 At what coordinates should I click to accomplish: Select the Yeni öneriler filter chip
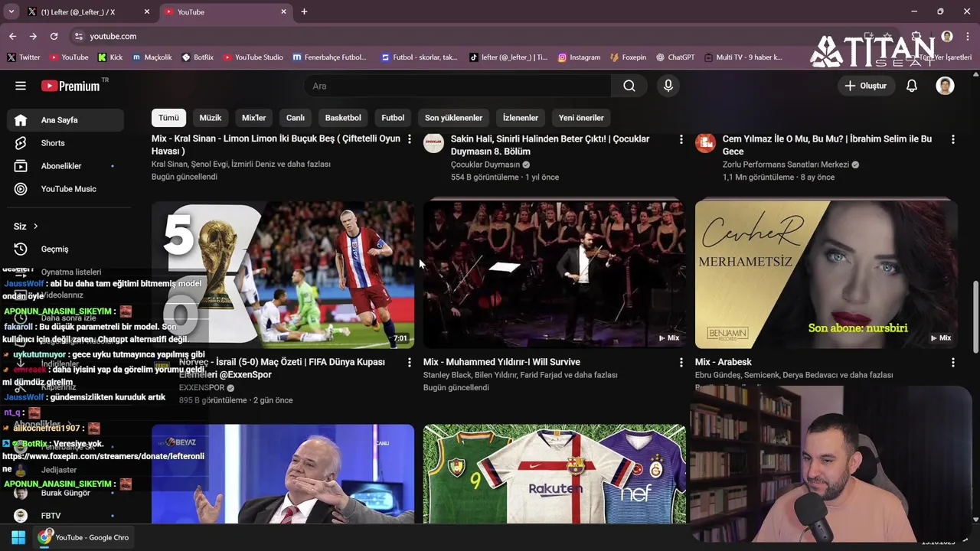[581, 118]
